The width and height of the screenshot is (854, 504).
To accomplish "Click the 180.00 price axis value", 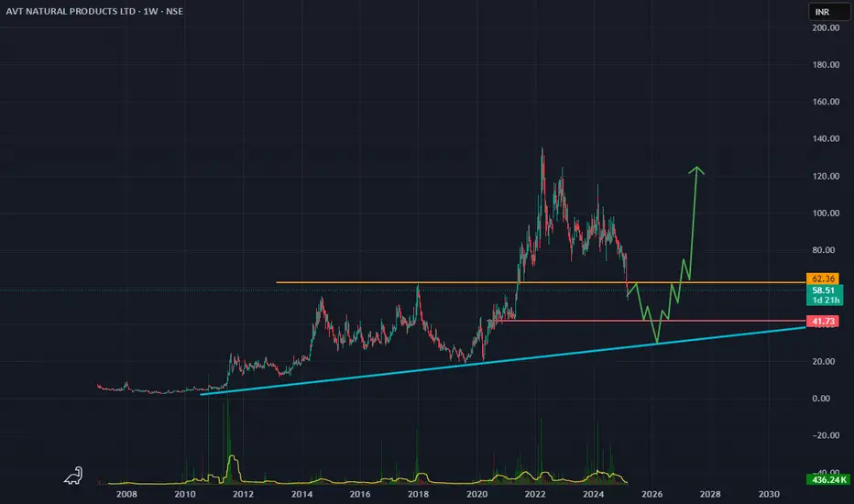I will [x=826, y=65].
